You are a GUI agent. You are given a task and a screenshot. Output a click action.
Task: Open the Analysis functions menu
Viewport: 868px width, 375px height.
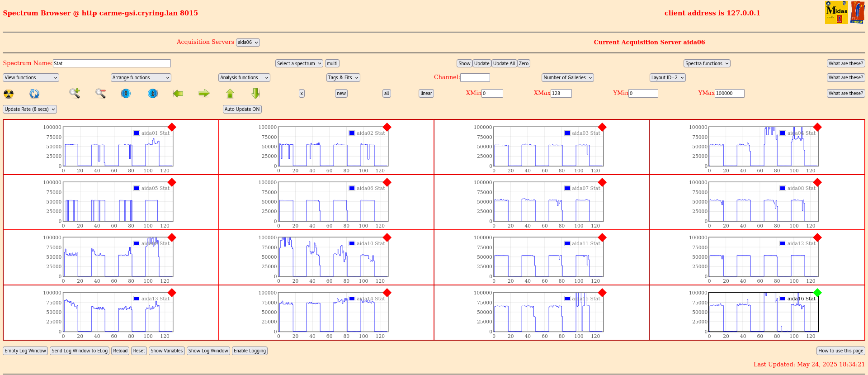click(x=244, y=78)
